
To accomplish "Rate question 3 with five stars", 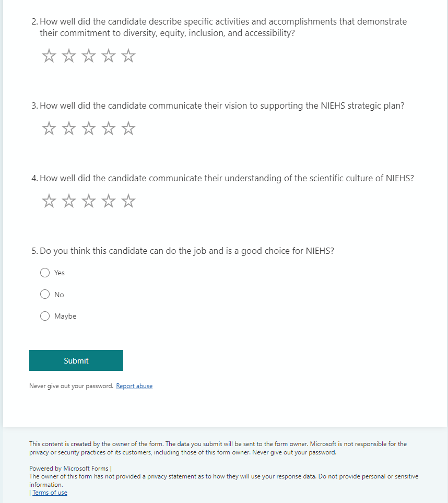I will pyautogui.click(x=128, y=128).
